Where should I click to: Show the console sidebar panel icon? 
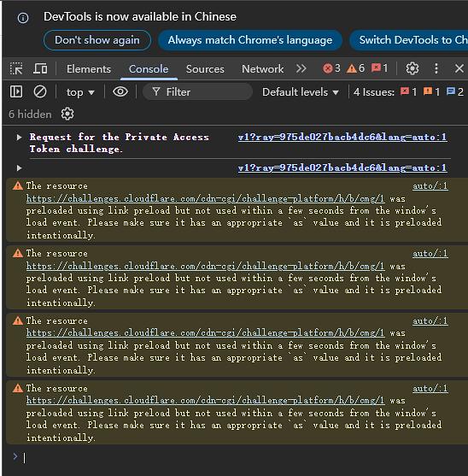tap(16, 91)
